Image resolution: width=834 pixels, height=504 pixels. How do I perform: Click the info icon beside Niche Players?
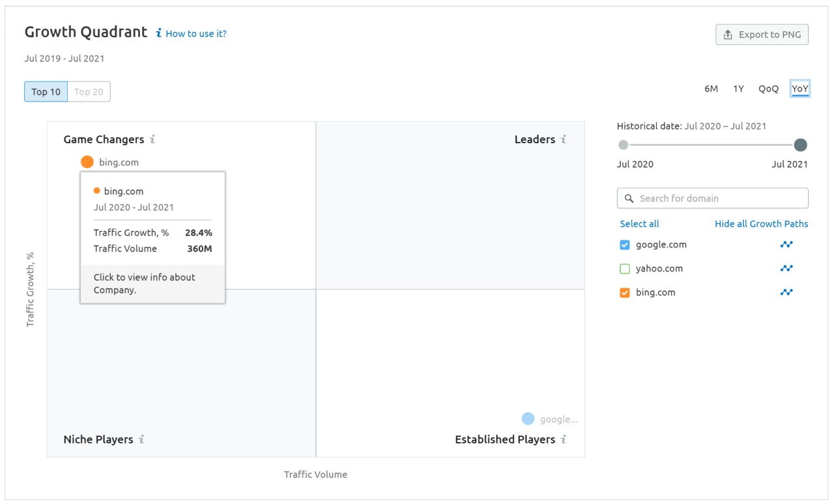coord(141,440)
